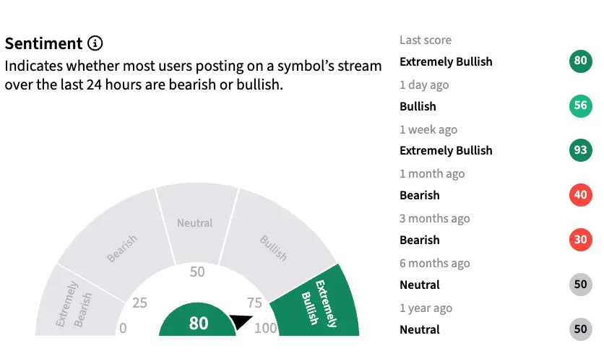The image size is (604, 364).
Task: Click Last score Extremely Bullish label
Action: click(x=446, y=61)
